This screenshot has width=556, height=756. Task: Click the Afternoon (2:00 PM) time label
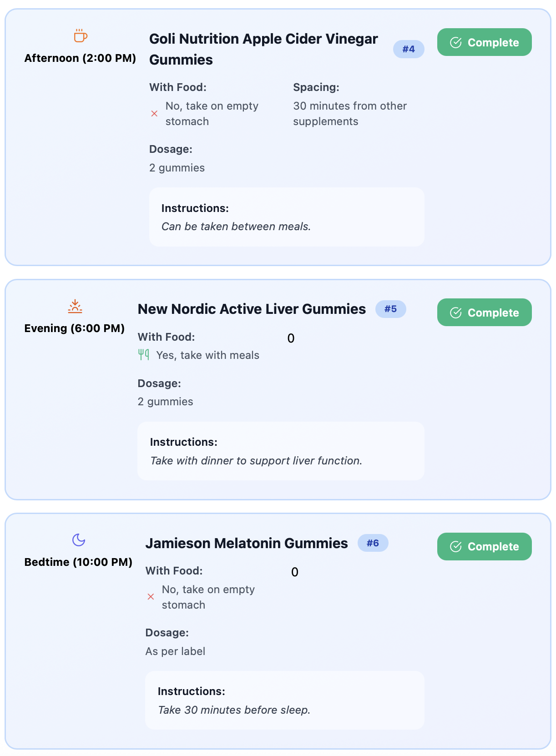(x=80, y=58)
